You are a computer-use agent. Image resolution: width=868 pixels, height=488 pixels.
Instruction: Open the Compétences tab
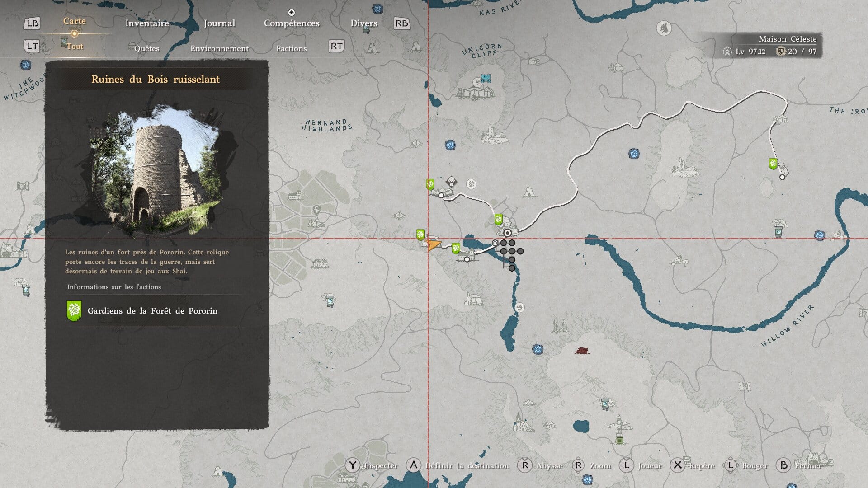coord(292,23)
